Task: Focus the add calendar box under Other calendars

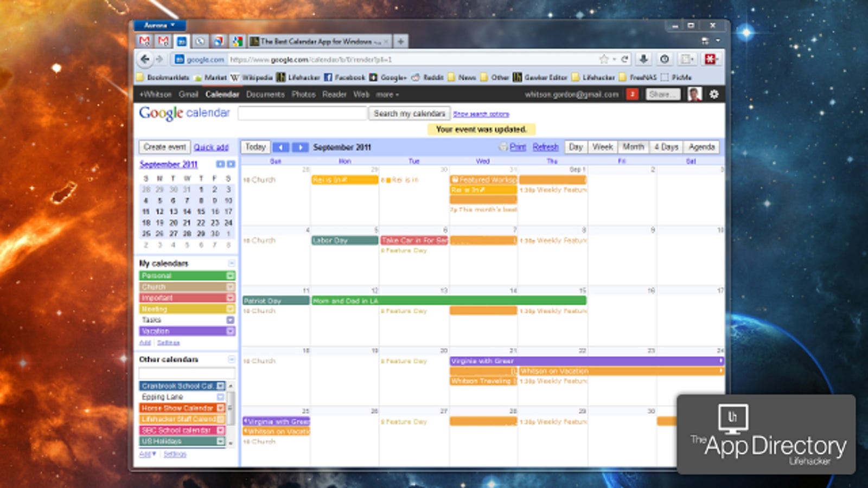Action: 187,373
